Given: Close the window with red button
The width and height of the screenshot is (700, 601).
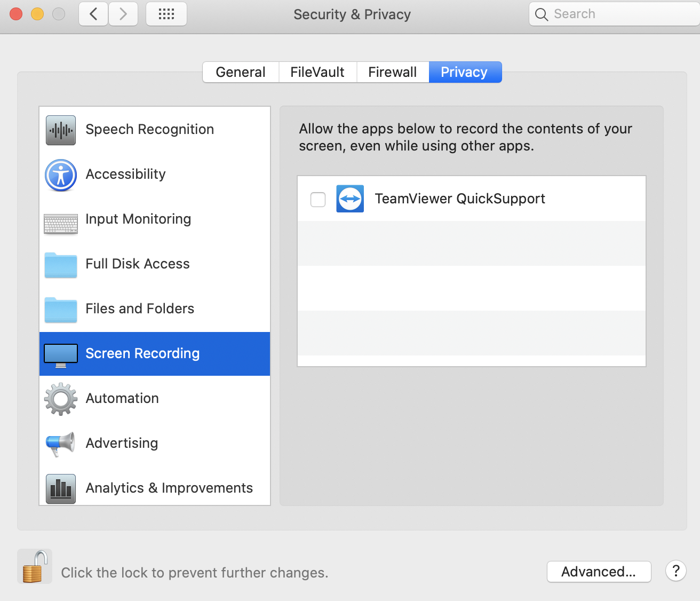Looking at the screenshot, I should click(x=16, y=14).
